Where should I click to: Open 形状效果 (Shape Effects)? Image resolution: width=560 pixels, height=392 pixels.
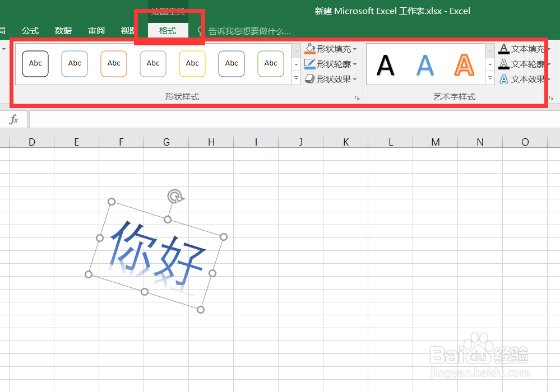[311, 78]
